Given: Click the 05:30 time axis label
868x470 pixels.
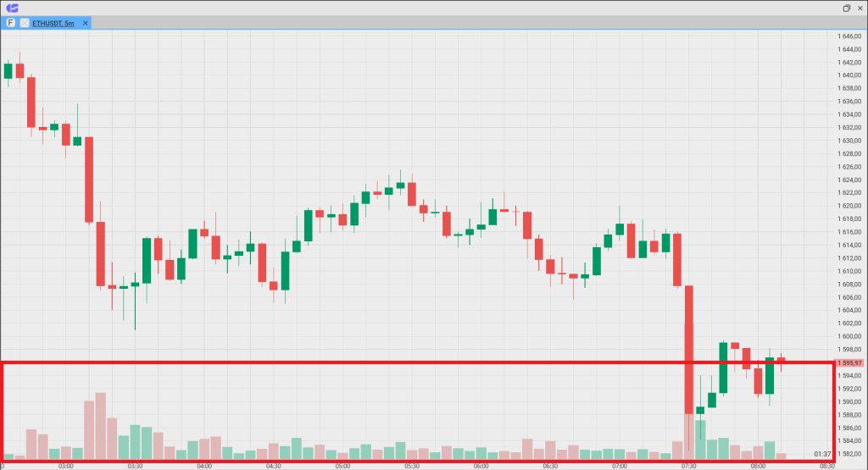Looking at the screenshot, I should 411,466.
